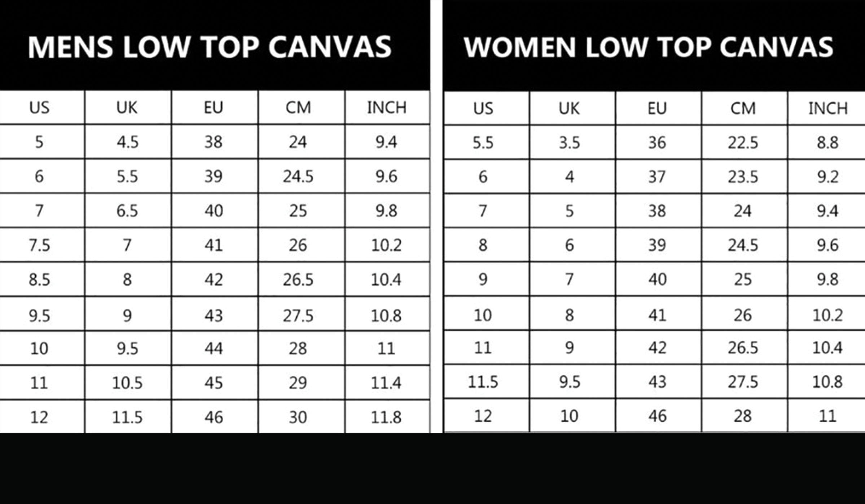Click men's CM value 26.5 cell
Screen dimensions: 865x504
[301, 279]
